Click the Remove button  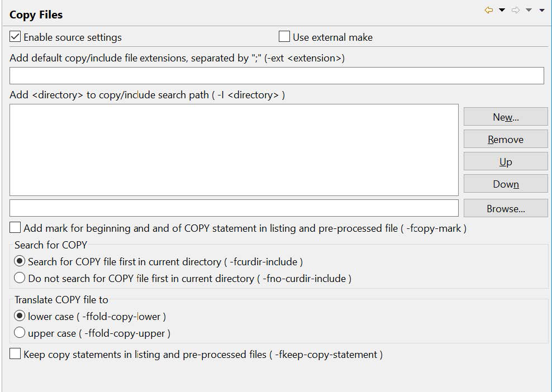(505, 139)
